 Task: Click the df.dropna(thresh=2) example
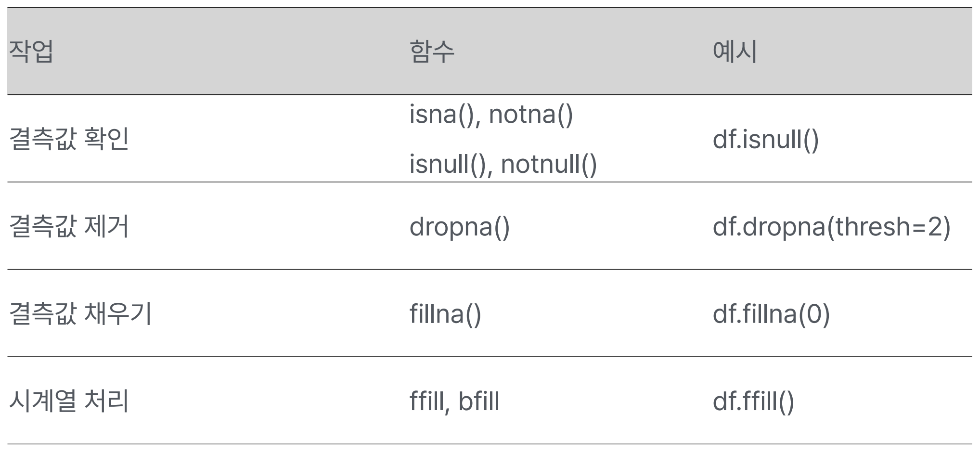832,227
